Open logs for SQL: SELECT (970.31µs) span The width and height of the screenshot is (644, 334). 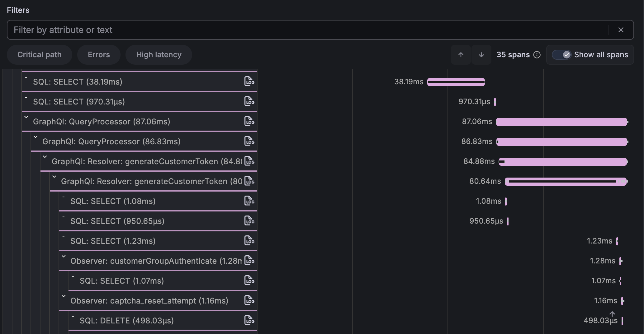(x=249, y=101)
